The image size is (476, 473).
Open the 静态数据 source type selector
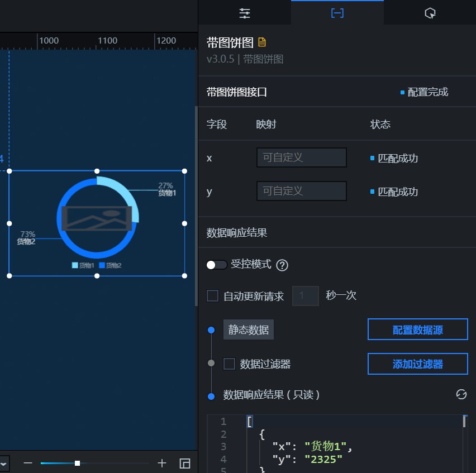[248, 329]
